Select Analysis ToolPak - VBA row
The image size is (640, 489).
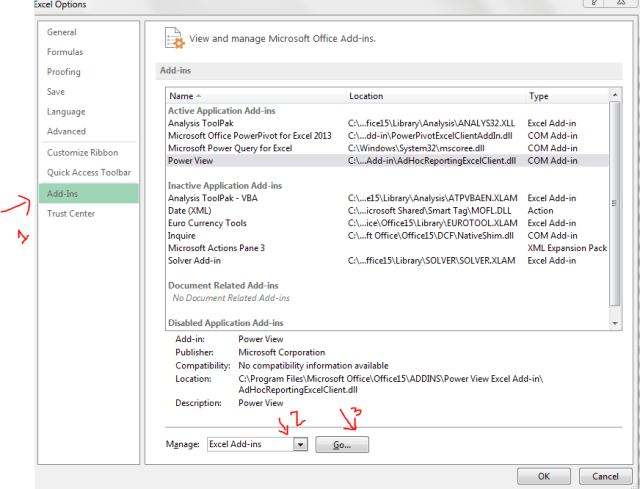tap(387, 198)
